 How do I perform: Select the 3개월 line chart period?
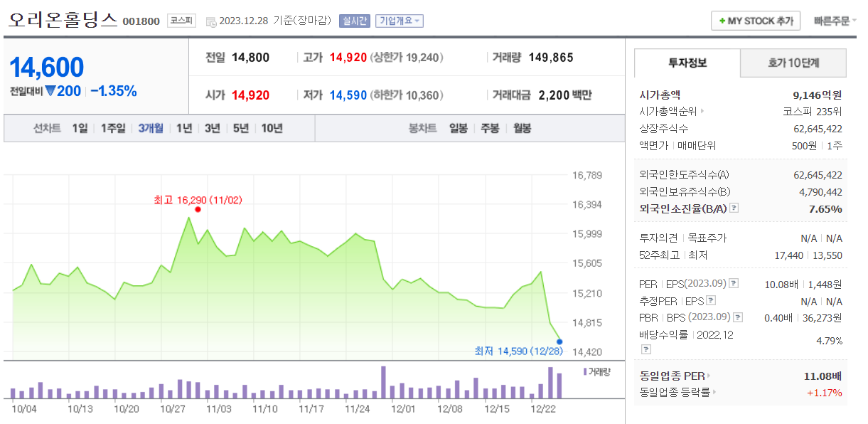coord(151,128)
